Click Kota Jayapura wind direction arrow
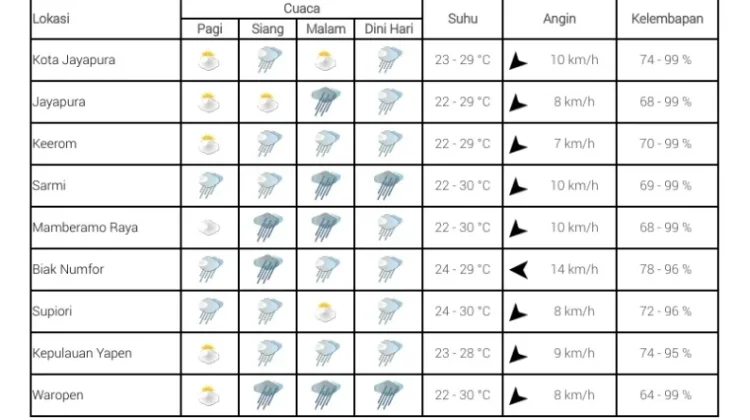The image size is (750, 420). point(518,61)
